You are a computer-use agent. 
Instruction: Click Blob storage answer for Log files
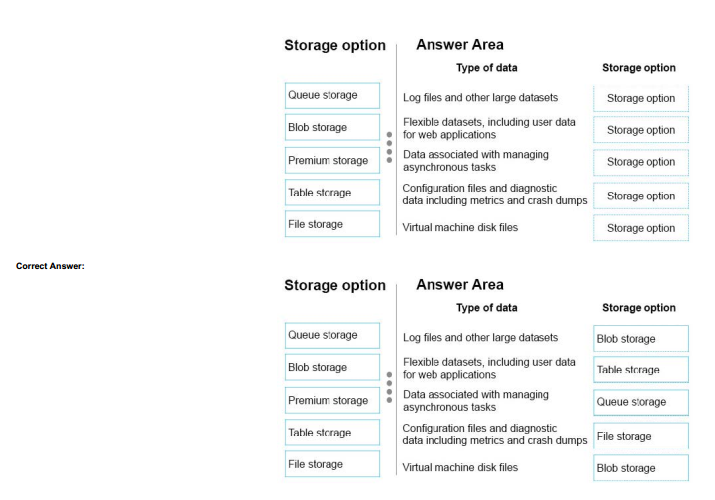tap(641, 339)
